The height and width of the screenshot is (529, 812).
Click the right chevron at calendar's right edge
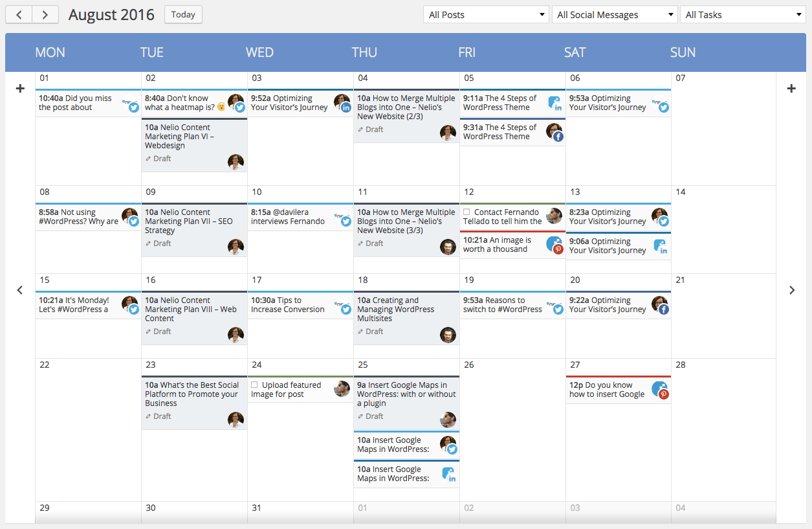[x=792, y=290]
